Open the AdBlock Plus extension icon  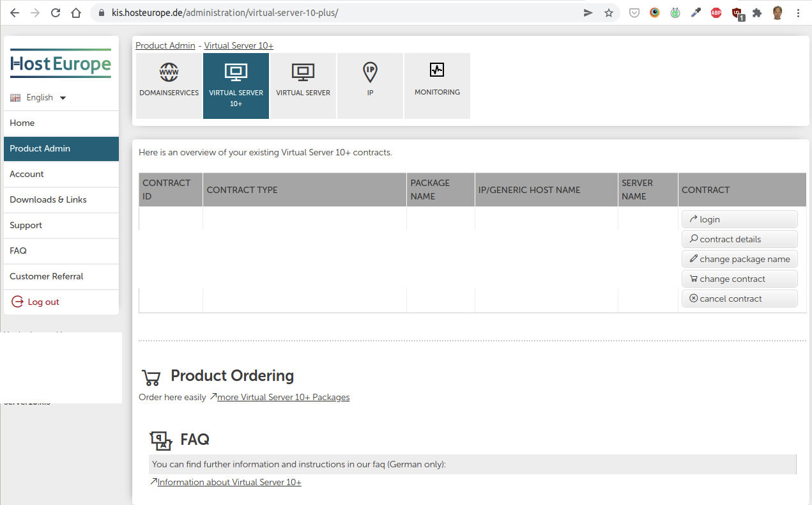(716, 13)
